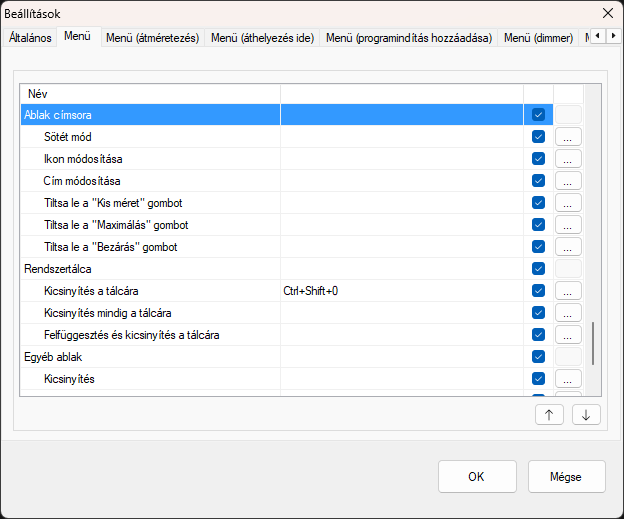Open the ... button for Cím módosítása
The height and width of the screenshot is (519, 624).
pyautogui.click(x=568, y=181)
